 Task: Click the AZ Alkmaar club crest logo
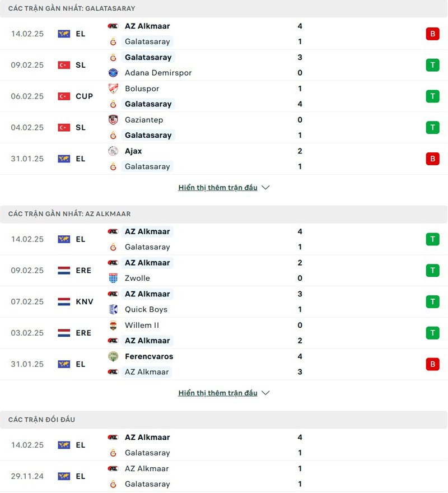pos(114,26)
